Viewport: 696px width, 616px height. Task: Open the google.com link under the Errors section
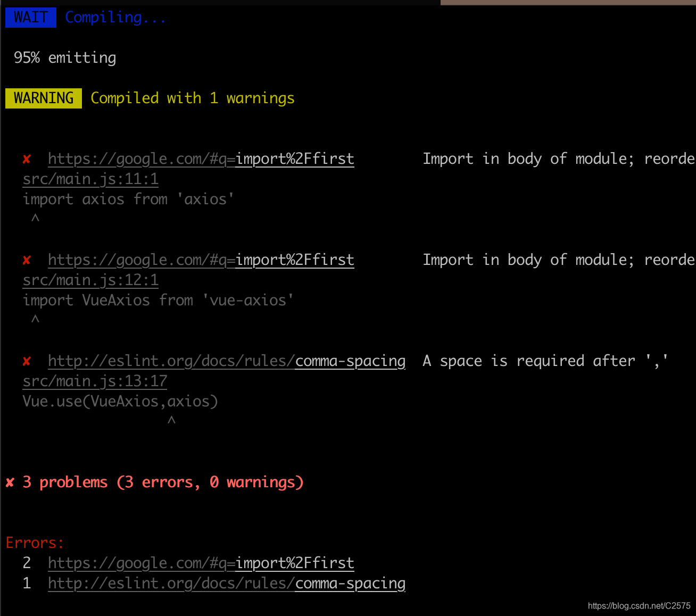(201, 563)
